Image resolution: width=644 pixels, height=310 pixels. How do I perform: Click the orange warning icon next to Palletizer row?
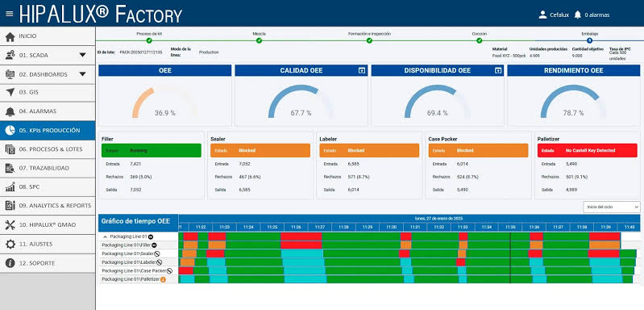[163, 279]
